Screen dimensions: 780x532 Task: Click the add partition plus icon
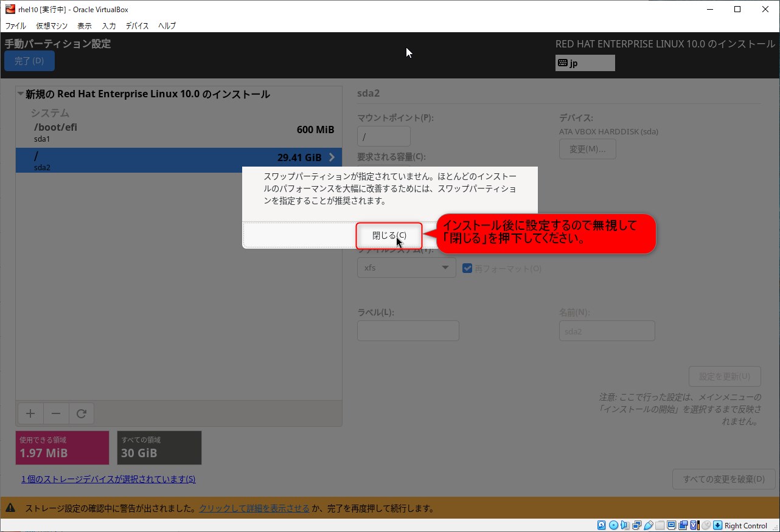pos(30,414)
